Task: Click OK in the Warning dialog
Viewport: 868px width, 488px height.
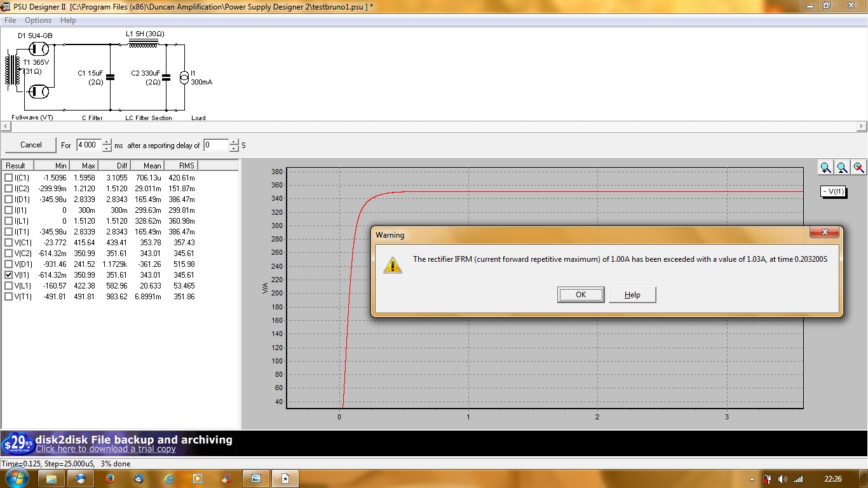Action: click(581, 295)
